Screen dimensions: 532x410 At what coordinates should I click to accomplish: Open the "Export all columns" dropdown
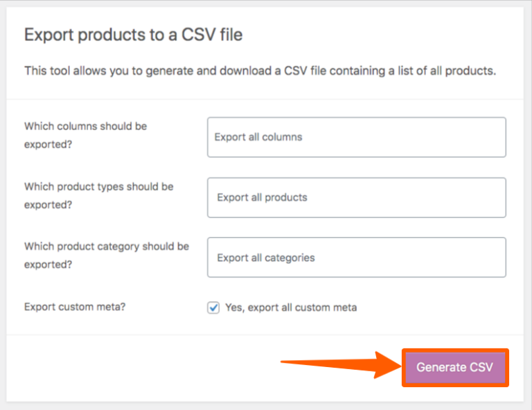click(356, 137)
